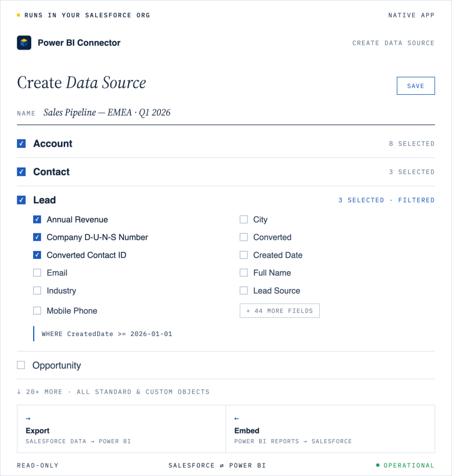Click the 3 Selected count for Contact
Screen dimensions: 452x476
pos(412,172)
